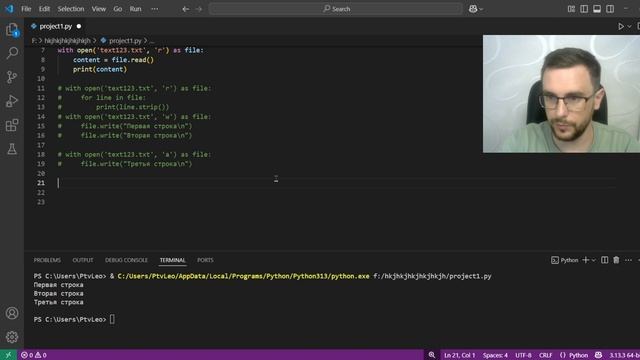Change indentation via Spaces: 4
Image resolution: width=640 pixels, height=360 pixels.
pos(495,355)
